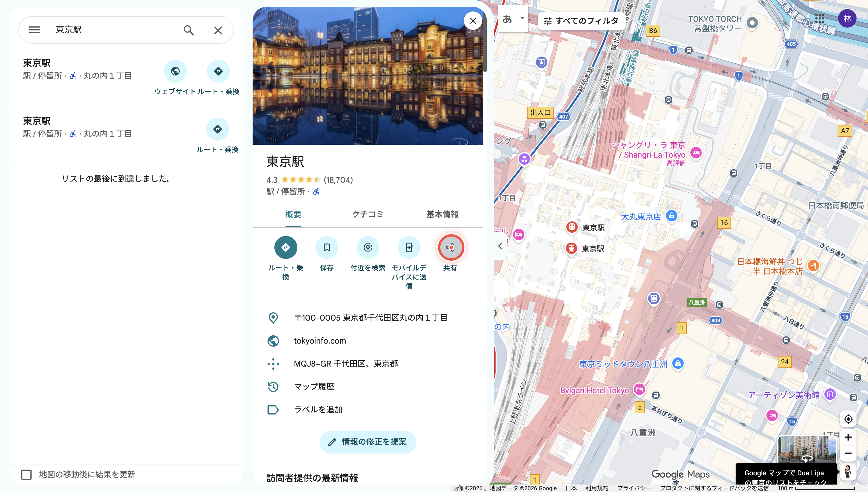Click the 東京駅 station photo

point(368,76)
